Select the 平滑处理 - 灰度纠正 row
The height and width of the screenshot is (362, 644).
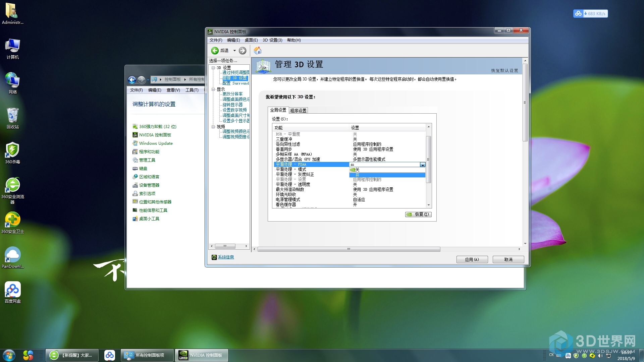point(312,174)
